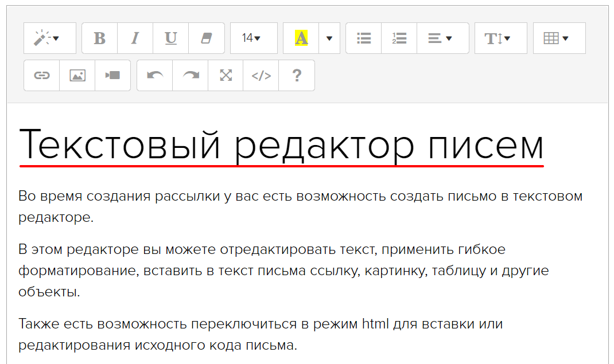Insert a hyperlink with the link icon
The width and height of the screenshot is (614, 364).
pos(42,76)
